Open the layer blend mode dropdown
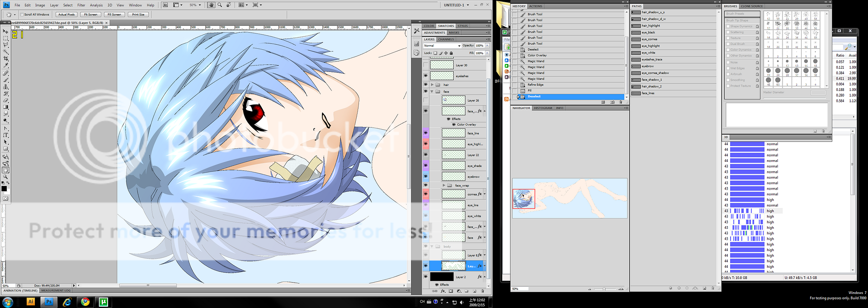The image size is (868, 308). tap(442, 46)
